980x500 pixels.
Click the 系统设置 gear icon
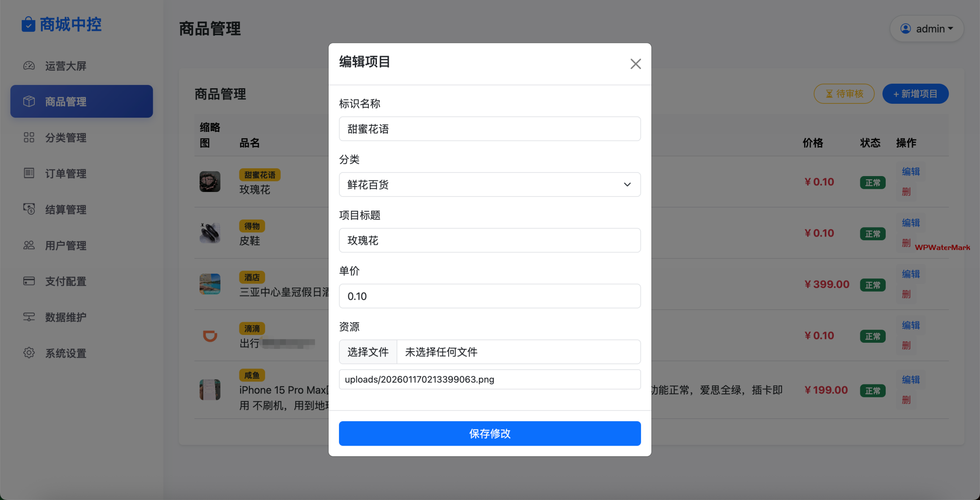[x=29, y=353]
